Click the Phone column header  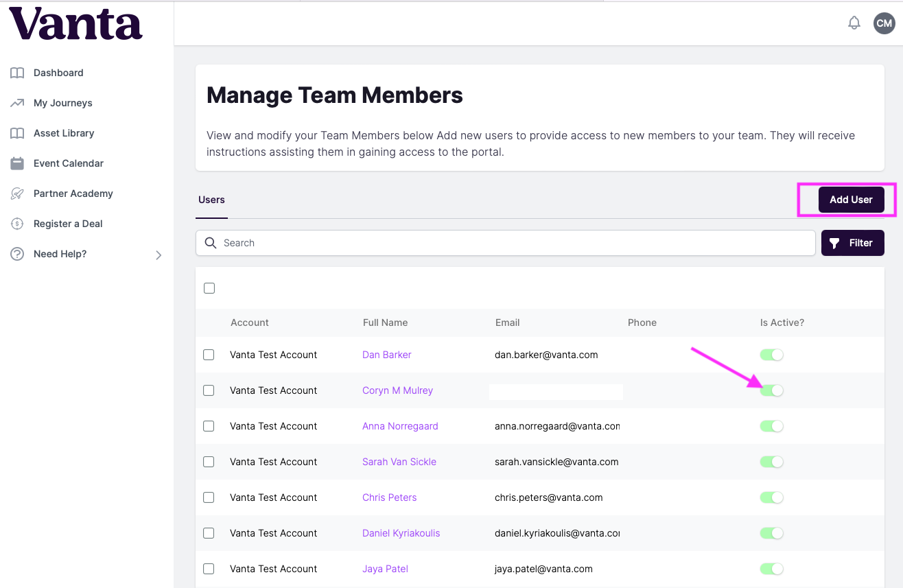(642, 322)
